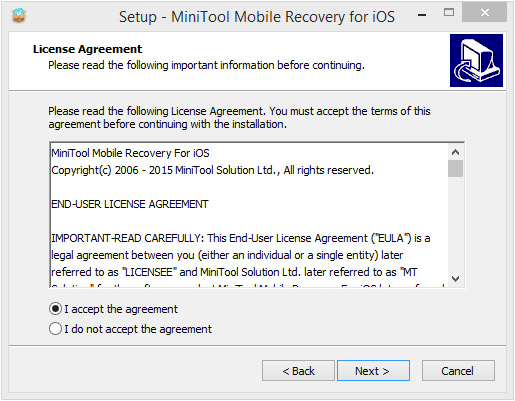Screen dimensions: 515x401
Task: Click the "License Agreement" header title
Action: [87, 49]
